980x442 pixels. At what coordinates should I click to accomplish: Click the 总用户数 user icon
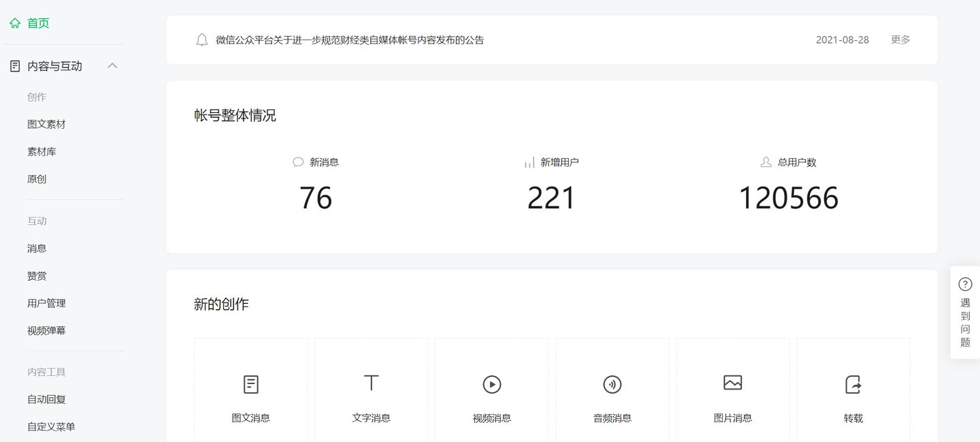766,162
